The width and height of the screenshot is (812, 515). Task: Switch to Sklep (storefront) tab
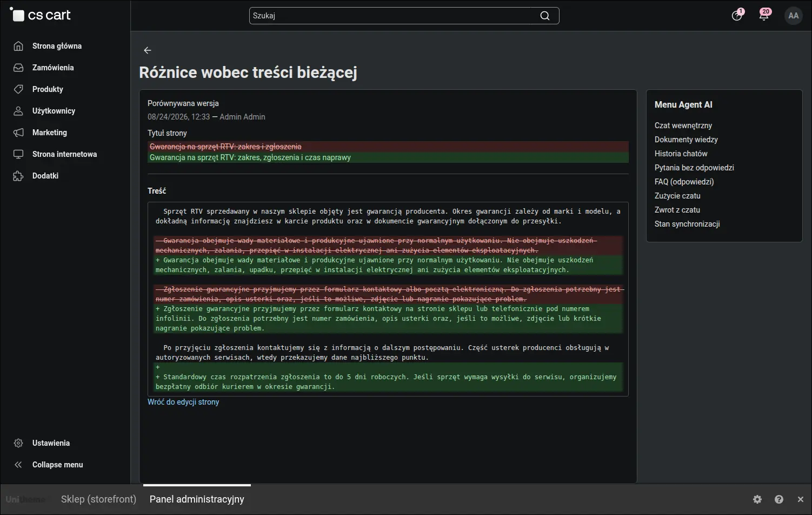click(x=98, y=499)
